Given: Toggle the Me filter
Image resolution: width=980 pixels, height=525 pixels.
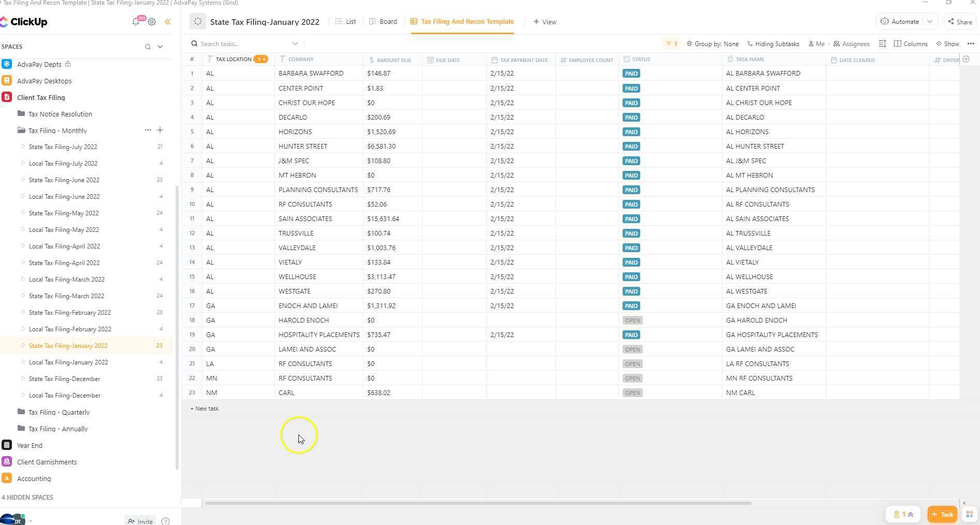Looking at the screenshot, I should [816, 44].
